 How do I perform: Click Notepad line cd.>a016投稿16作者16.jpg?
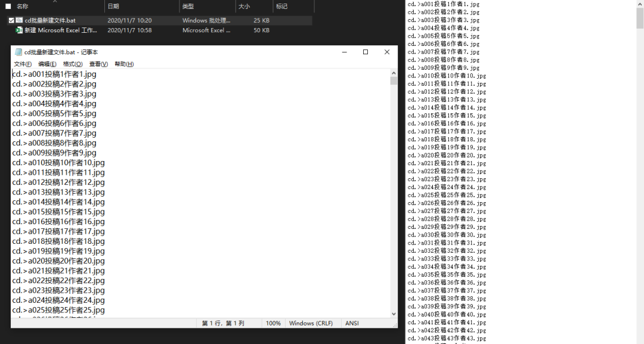click(58, 222)
